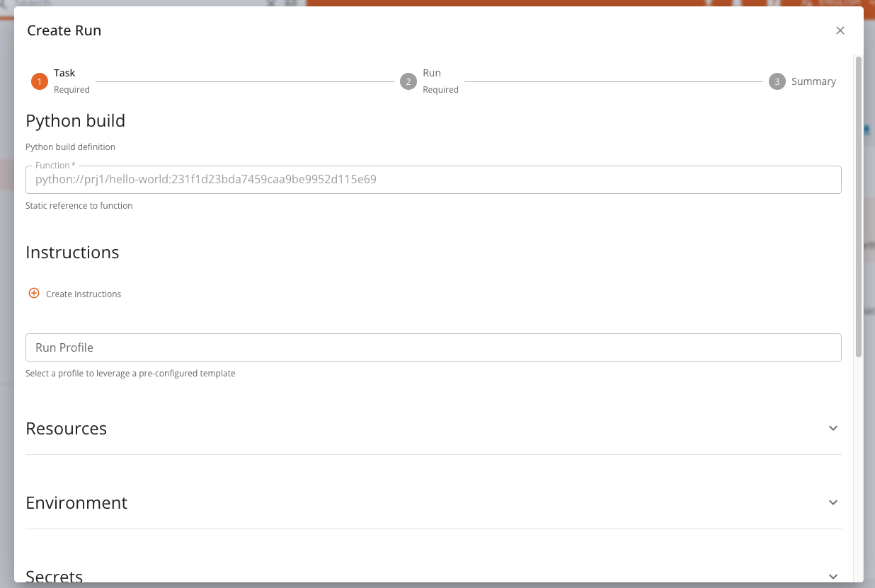Click the Secrets section heading
Viewport: 875px width, 588px height.
coord(55,576)
